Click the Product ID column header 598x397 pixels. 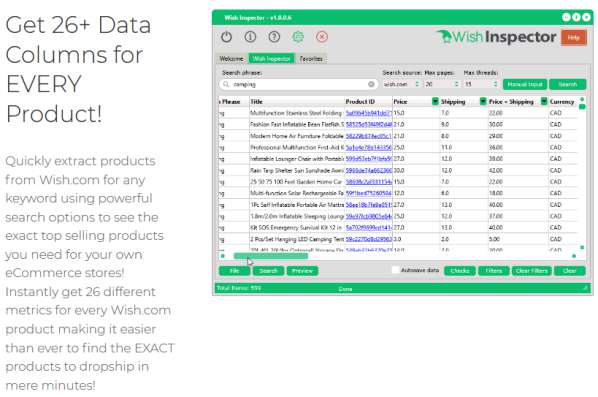[368, 101]
